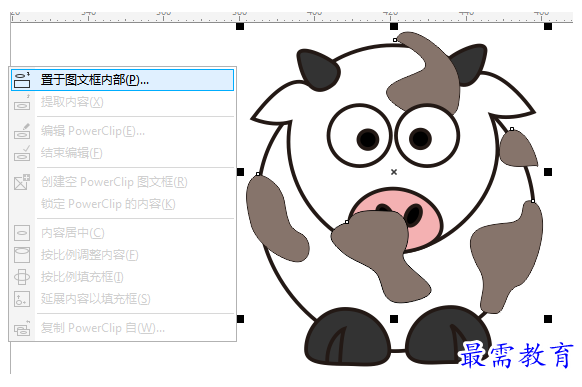Click the extract contents icon beside 提取内容
This screenshot has width=582, height=387.
22,102
